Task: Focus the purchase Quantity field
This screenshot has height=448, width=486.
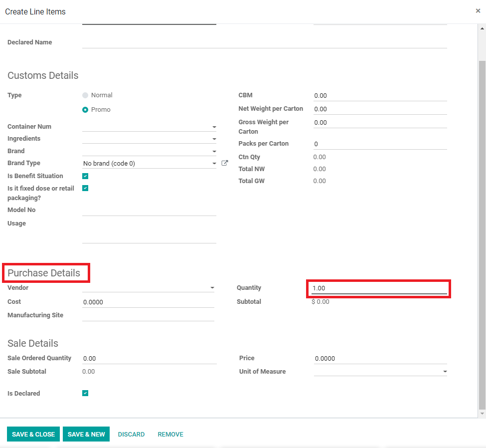Action: [379, 288]
